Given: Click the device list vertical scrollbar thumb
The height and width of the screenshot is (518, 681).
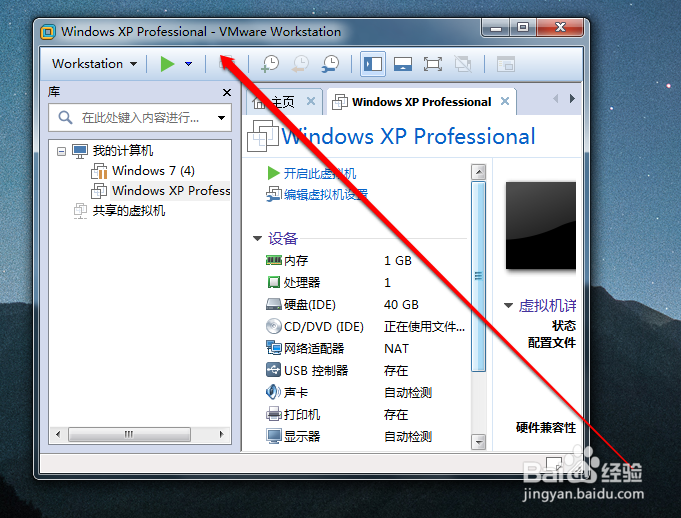Looking at the screenshot, I should point(479,277).
